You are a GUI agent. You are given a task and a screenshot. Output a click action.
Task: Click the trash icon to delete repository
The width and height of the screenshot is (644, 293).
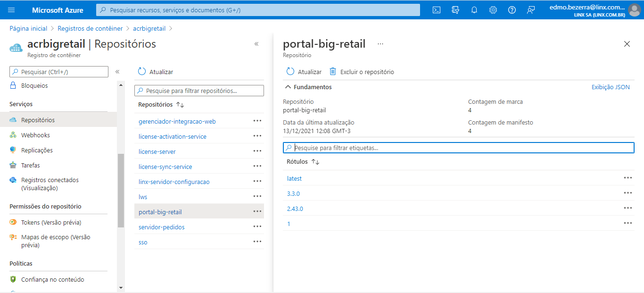point(333,72)
